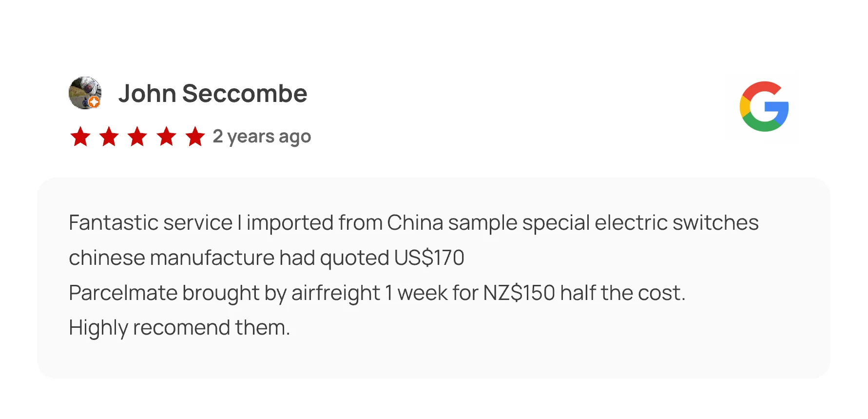Viewport: 868px width, 419px height.
Task: Click 'chinese manufacture' in the review
Action: pos(172,258)
